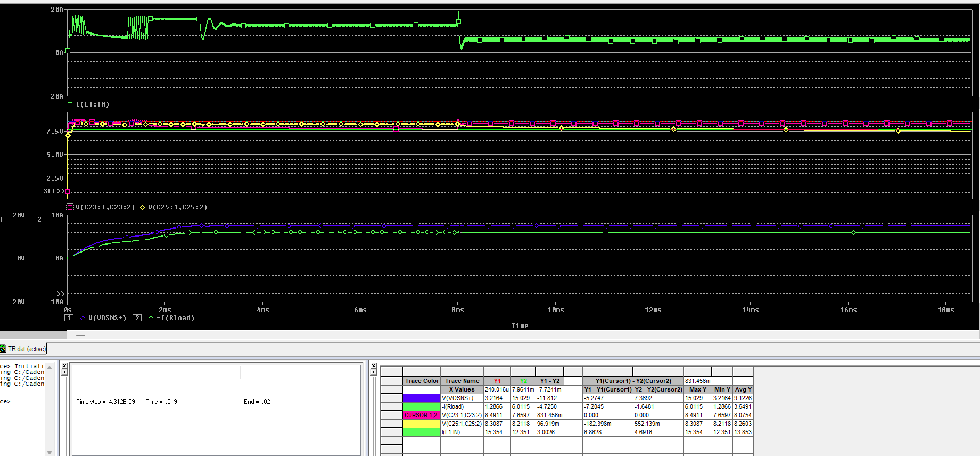Screen dimensions: 980x456
Task: Select the V(C25:1,C25:2) trace legend label
Action: pos(178,207)
